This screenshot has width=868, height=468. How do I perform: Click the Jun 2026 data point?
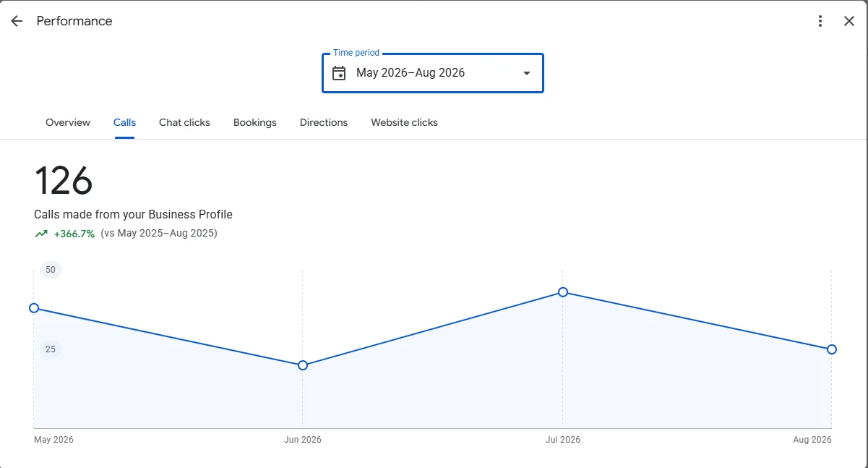303,365
